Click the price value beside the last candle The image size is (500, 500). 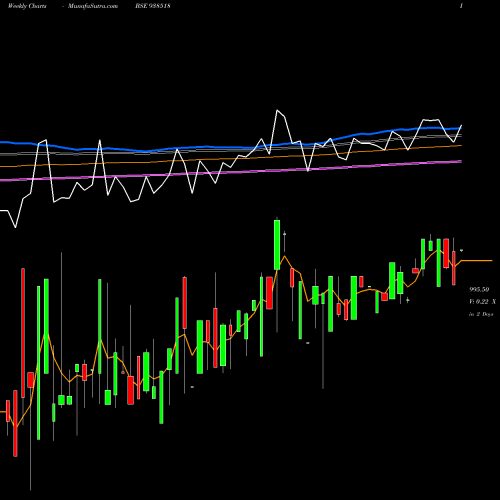[479, 289]
